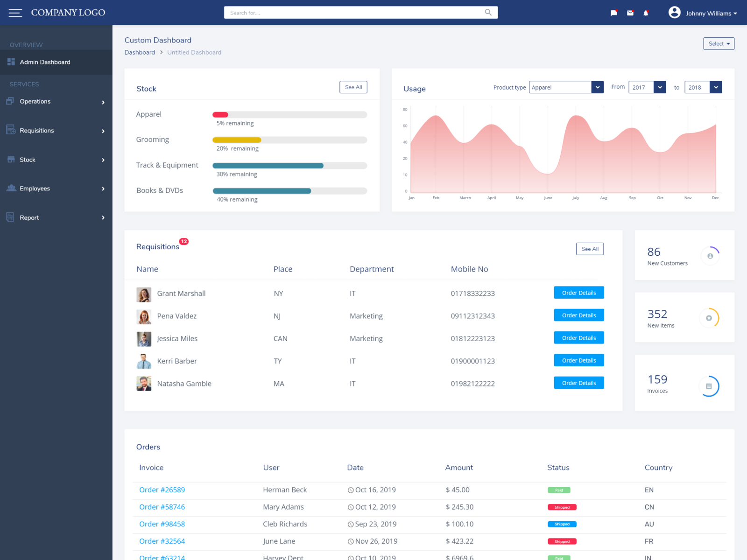Select the Requisitions icon in the sidebar

[x=10, y=130]
